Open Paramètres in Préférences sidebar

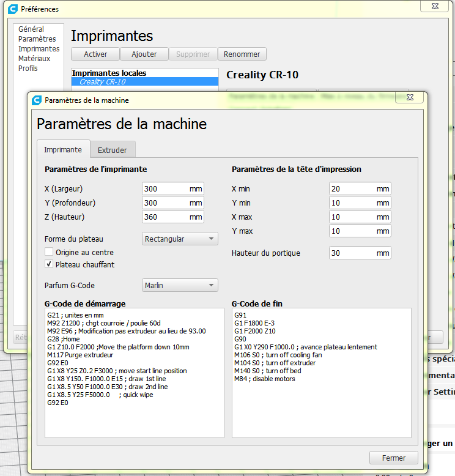[37, 39]
